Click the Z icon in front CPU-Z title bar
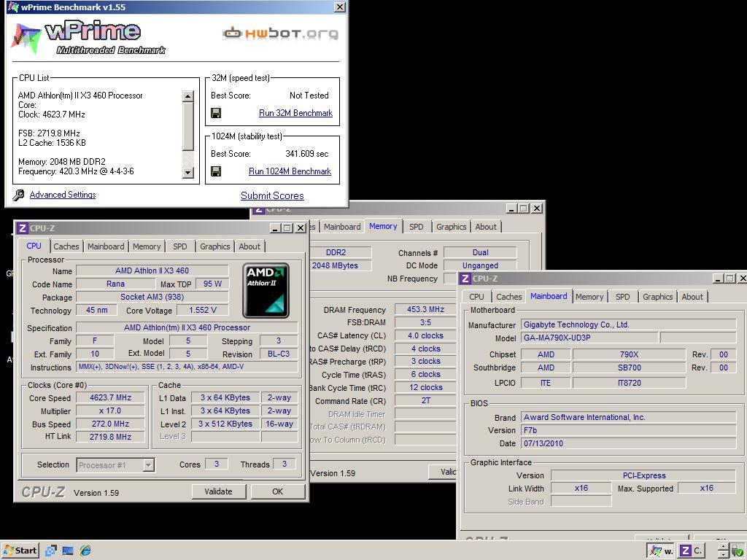The image size is (747, 560). tap(23, 228)
